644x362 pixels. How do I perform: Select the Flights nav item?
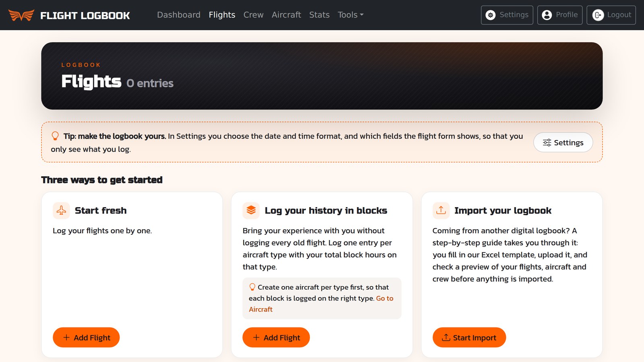tap(222, 15)
